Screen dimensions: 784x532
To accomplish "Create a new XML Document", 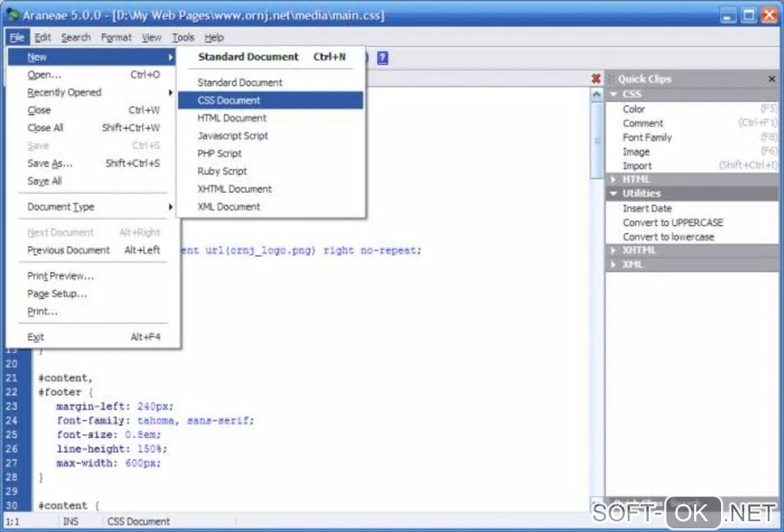I will [x=271, y=207].
